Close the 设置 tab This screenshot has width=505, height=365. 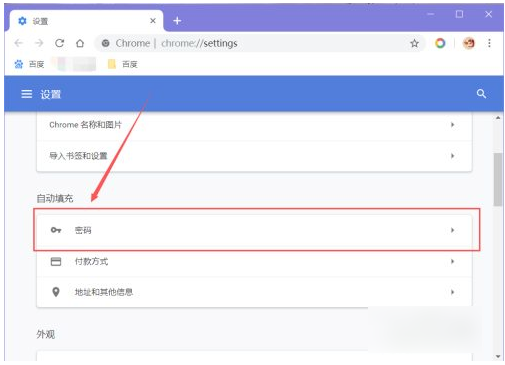(153, 21)
